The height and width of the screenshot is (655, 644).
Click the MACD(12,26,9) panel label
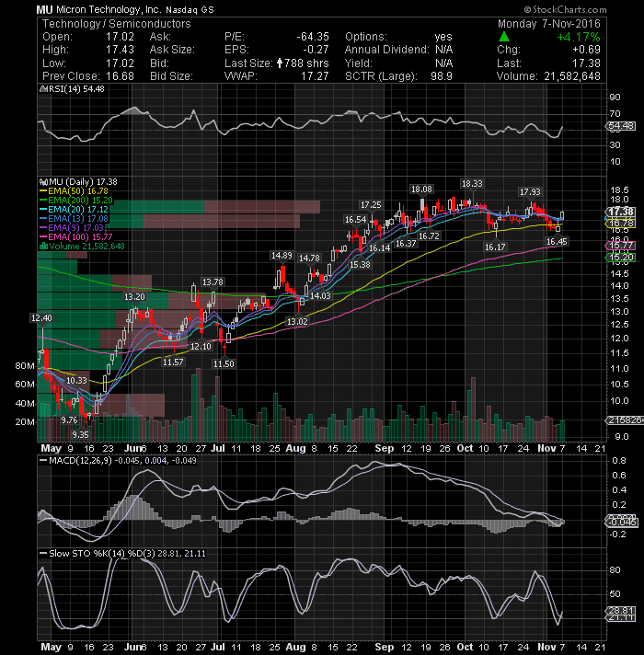pos(81,460)
